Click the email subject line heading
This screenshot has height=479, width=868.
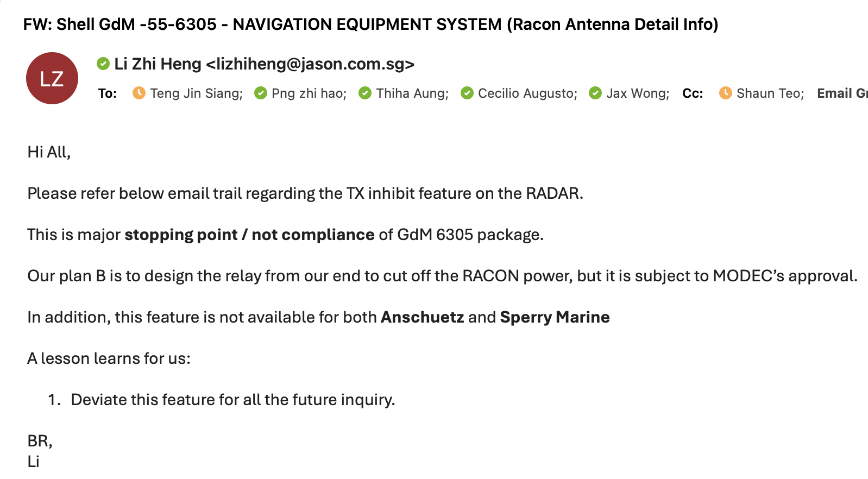pos(370,24)
